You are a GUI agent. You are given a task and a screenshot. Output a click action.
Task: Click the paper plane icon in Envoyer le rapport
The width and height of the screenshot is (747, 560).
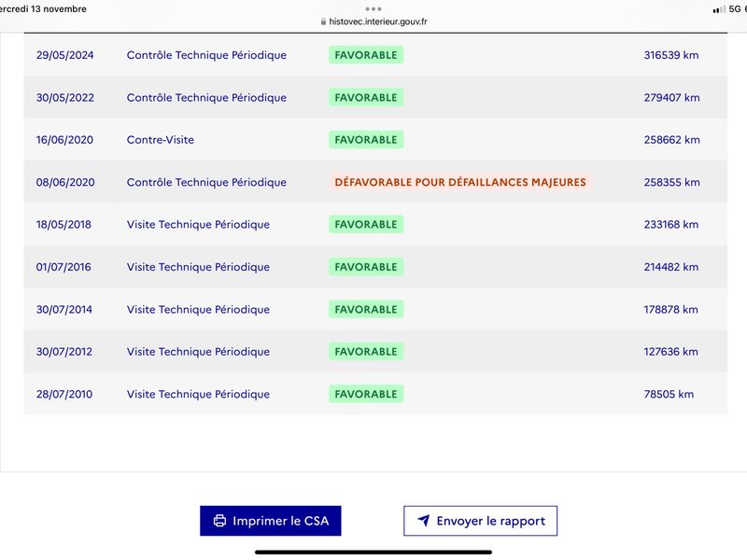424,520
